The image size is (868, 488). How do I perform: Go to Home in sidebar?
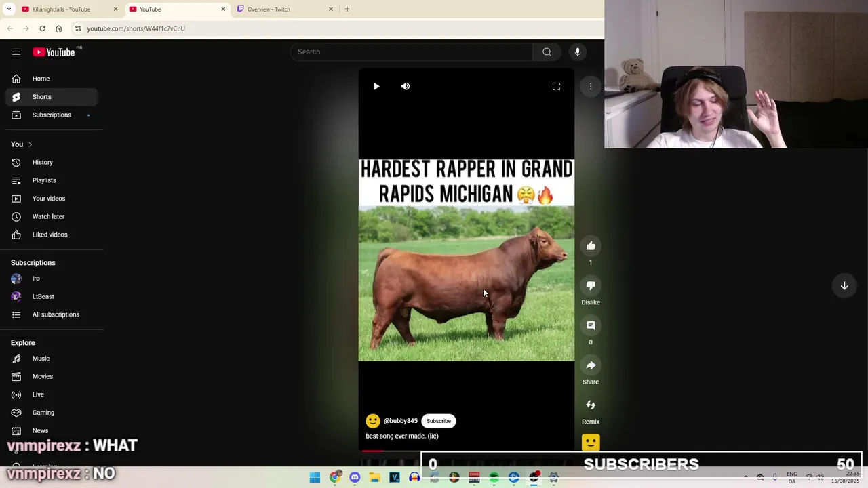click(x=52, y=79)
